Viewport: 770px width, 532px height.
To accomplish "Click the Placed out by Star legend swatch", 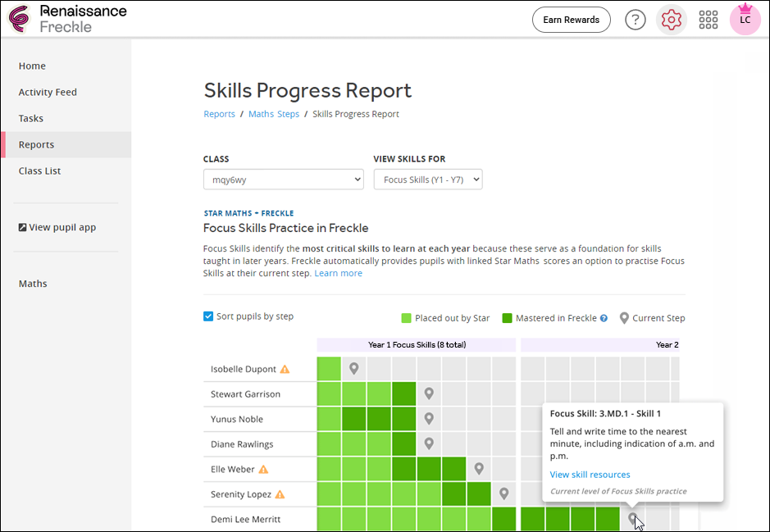I will click(x=406, y=318).
